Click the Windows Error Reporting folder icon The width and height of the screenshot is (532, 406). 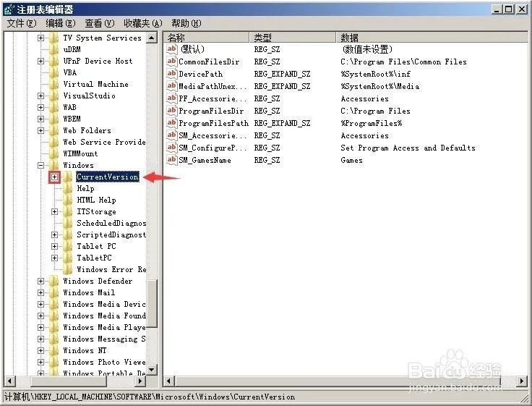68,269
